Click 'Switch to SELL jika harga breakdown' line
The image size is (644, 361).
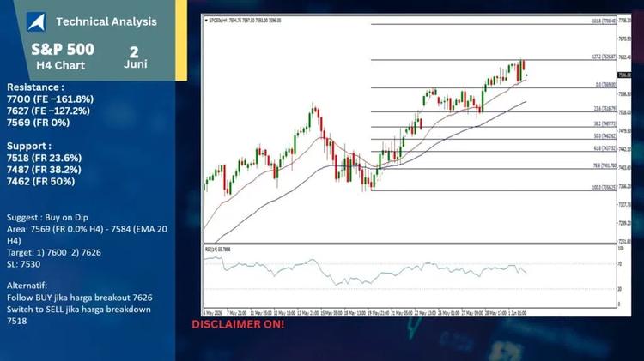tap(78, 310)
